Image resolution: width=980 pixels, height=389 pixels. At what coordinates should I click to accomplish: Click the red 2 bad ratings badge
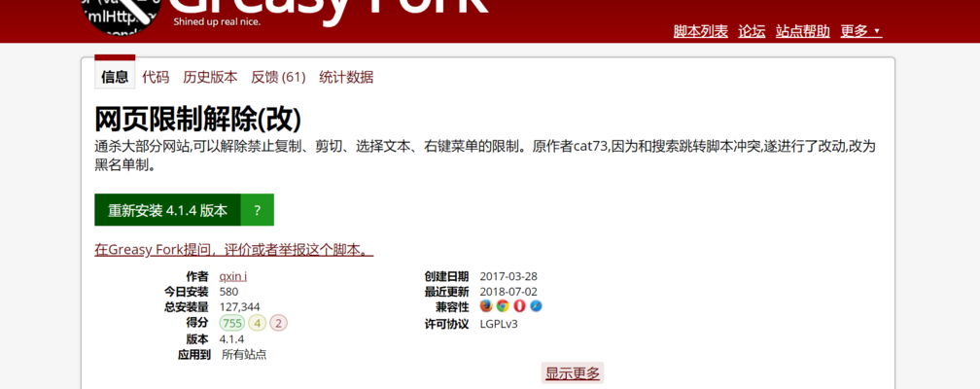click(x=279, y=323)
